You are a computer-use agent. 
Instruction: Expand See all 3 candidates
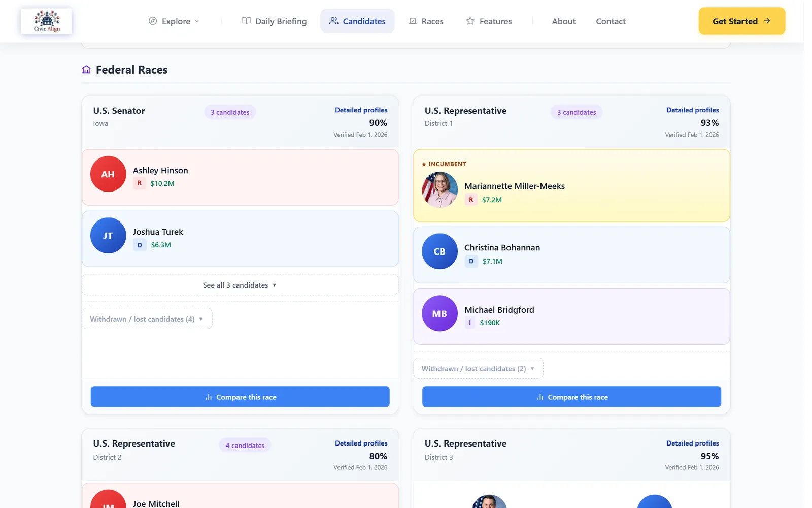coord(240,285)
